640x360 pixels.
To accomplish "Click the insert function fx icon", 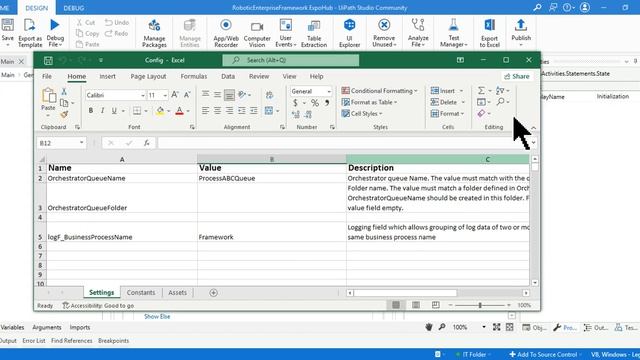I will [x=147, y=143].
